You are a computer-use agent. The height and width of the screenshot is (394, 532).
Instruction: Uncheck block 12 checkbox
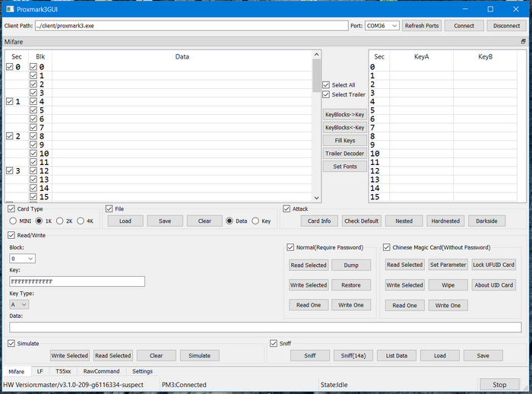tap(33, 171)
